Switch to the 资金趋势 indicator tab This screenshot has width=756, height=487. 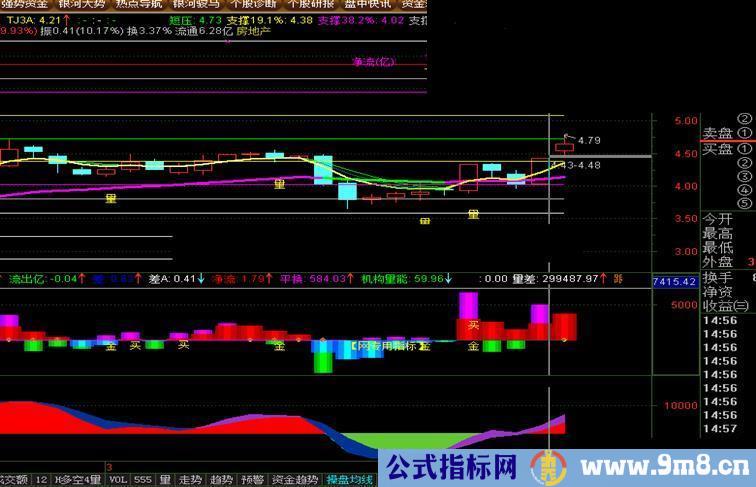pyautogui.click(x=295, y=480)
